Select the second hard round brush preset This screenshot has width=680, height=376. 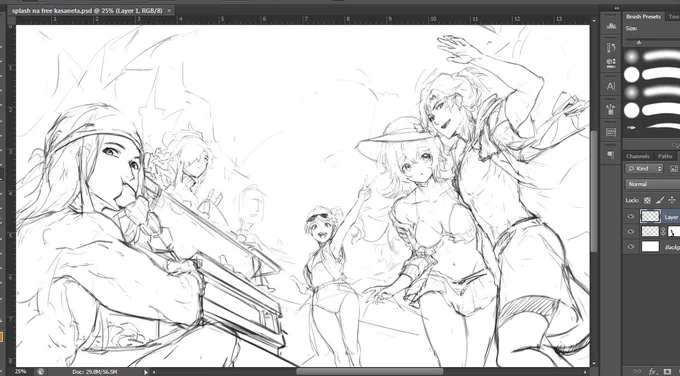point(632,75)
